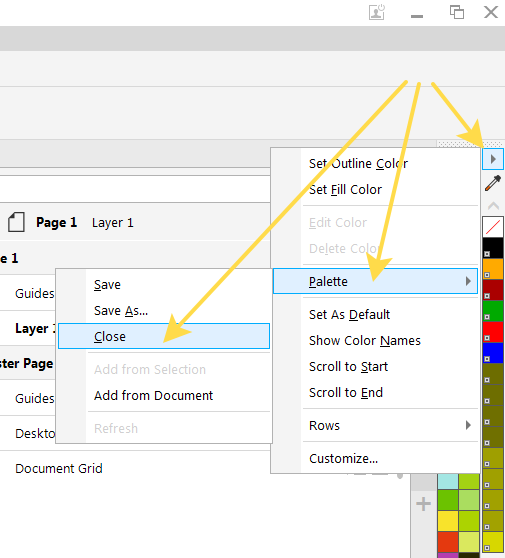505x558 pixels.
Task: Choose the black swatch in the palette
Action: 493,248
